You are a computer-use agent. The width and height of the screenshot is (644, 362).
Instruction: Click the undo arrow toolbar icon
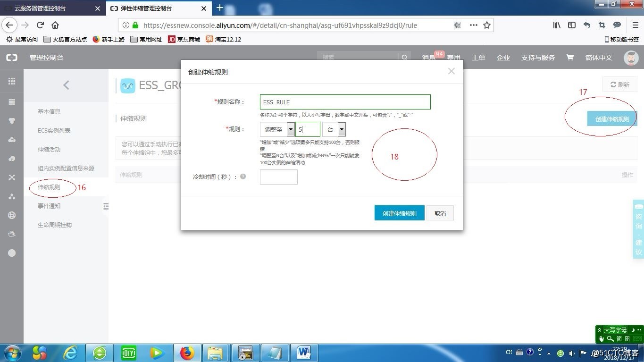(x=587, y=25)
